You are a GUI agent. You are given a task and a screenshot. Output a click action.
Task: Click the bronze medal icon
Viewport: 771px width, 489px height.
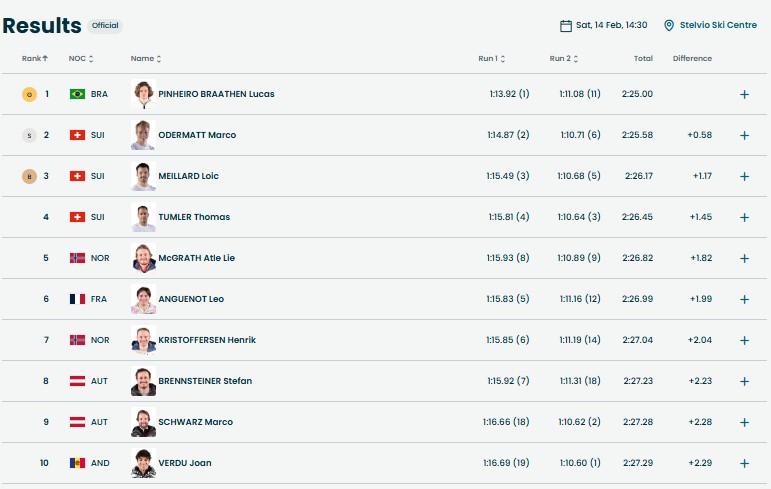(x=29, y=176)
